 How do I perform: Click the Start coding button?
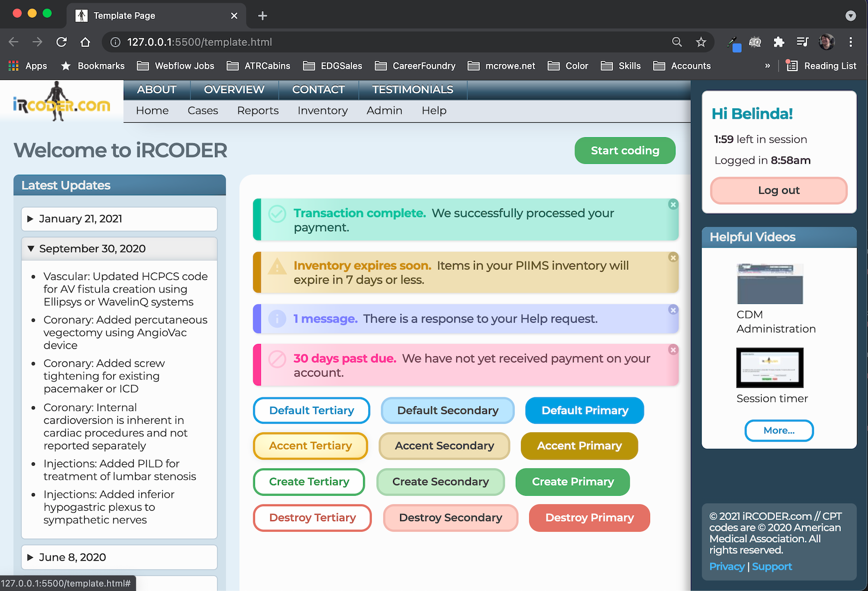point(625,151)
